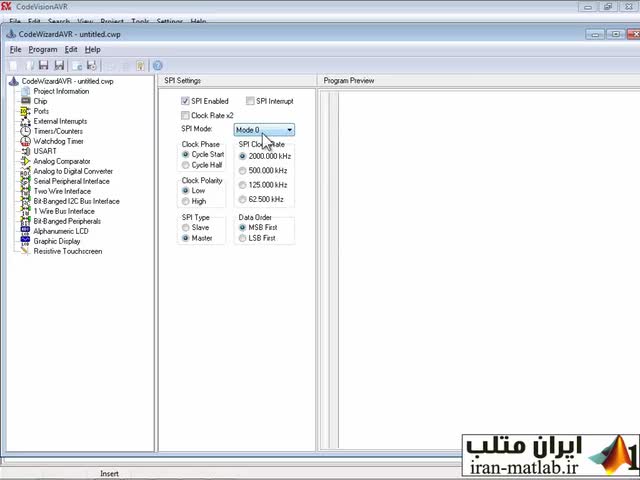This screenshot has height=480, width=640.
Task: Select the Watchdog Timer node
Action: tap(58, 141)
